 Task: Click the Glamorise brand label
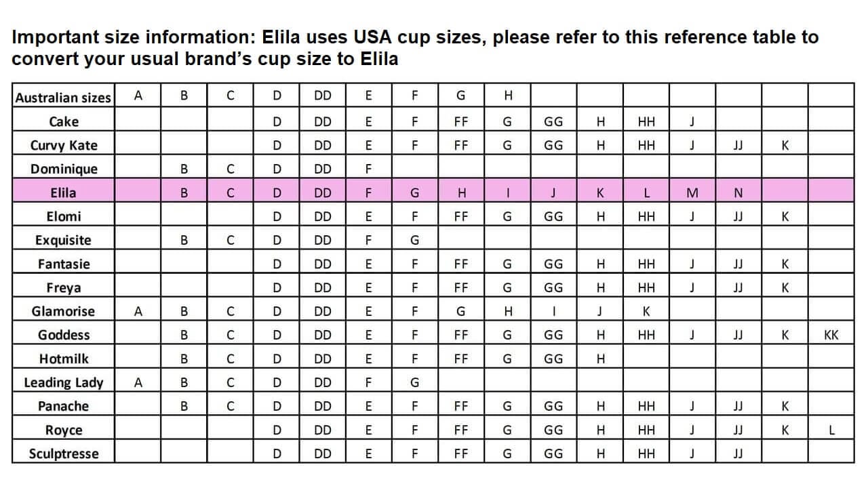[63, 311]
